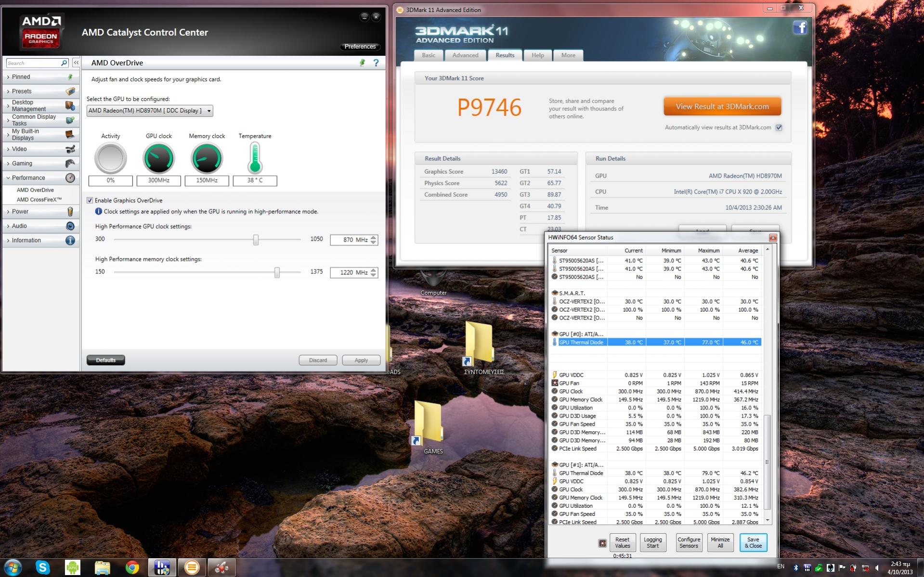
Task: Click Reset Values in HWiNFO64
Action: tap(622, 542)
